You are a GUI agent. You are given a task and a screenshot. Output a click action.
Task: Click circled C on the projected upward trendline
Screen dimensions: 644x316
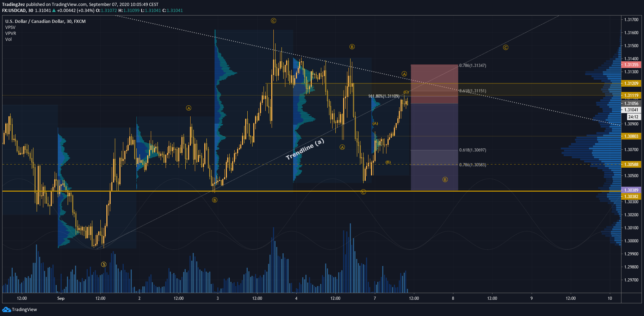tap(506, 47)
